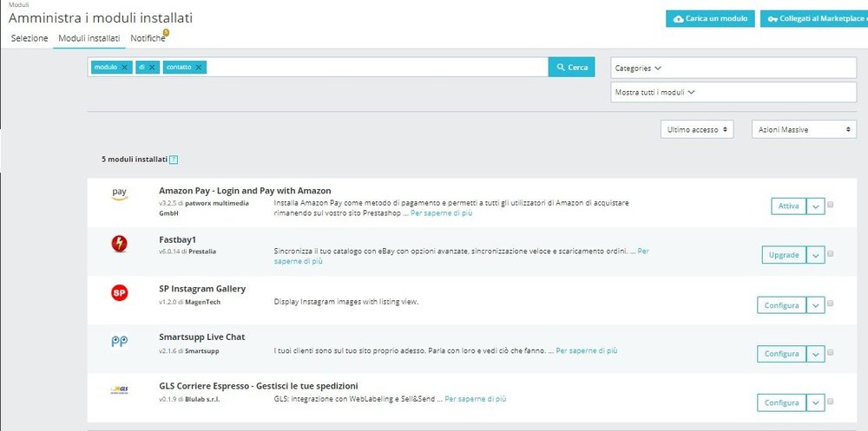Click Collegati al Marketplace button

pyautogui.click(x=814, y=18)
